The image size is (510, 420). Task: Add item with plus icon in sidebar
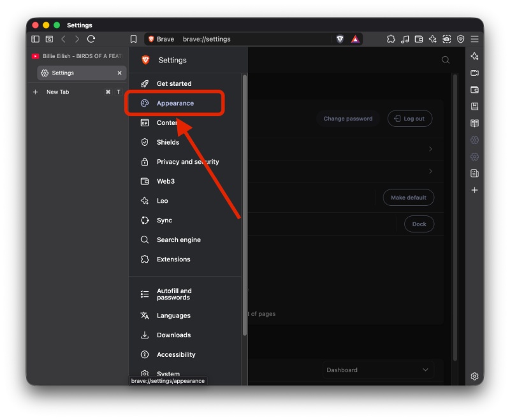point(474,190)
